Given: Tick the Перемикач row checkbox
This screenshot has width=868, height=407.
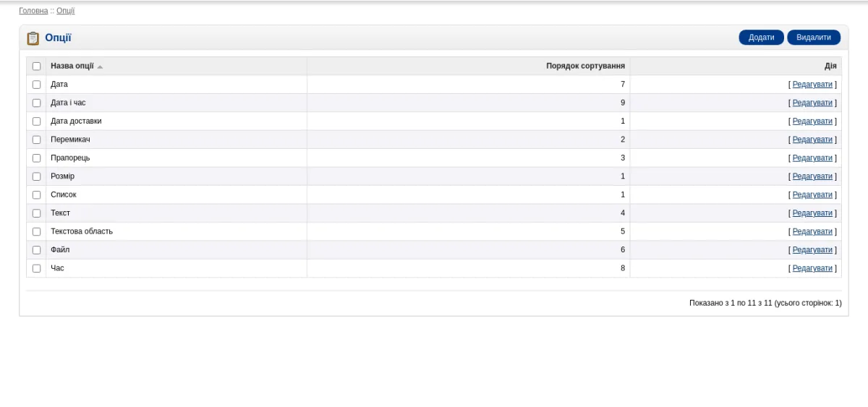Looking at the screenshot, I should pos(37,140).
